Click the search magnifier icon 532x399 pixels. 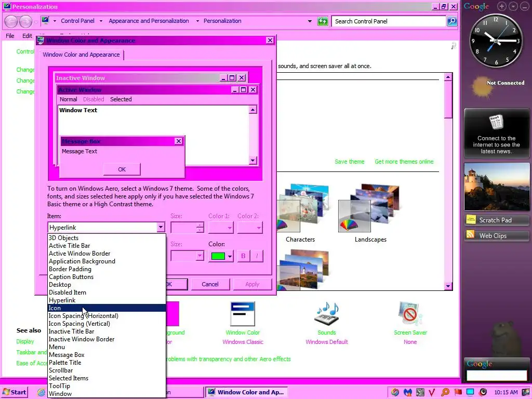pyautogui.click(x=452, y=21)
